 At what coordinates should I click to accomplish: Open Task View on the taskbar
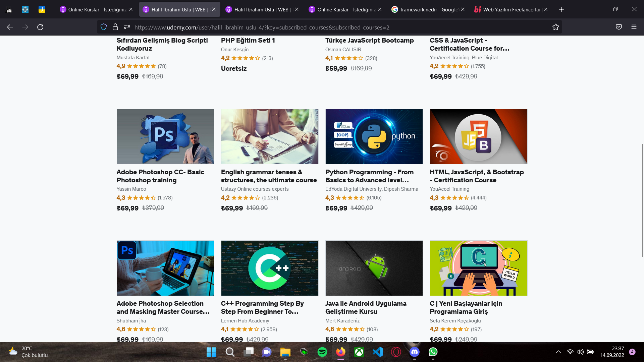[x=249, y=352]
